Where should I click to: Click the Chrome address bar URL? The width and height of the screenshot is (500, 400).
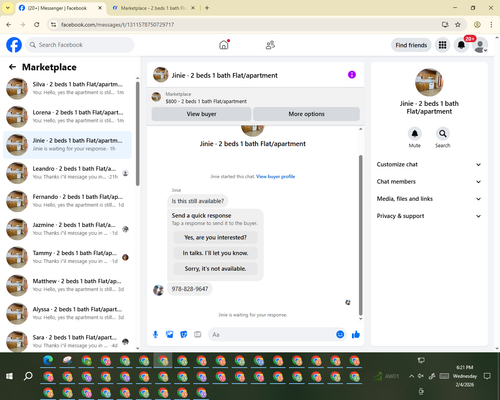(x=117, y=25)
